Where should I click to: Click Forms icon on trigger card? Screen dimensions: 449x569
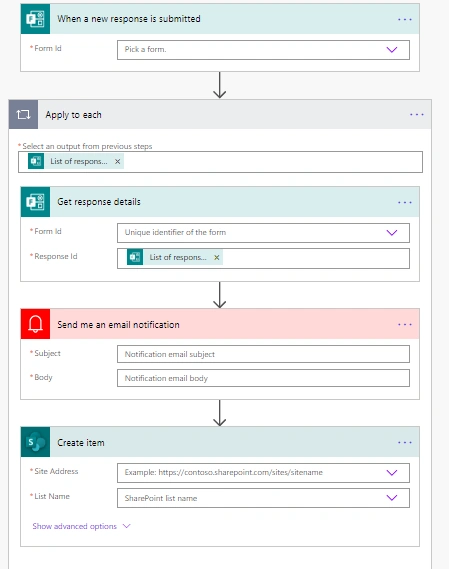(35, 19)
